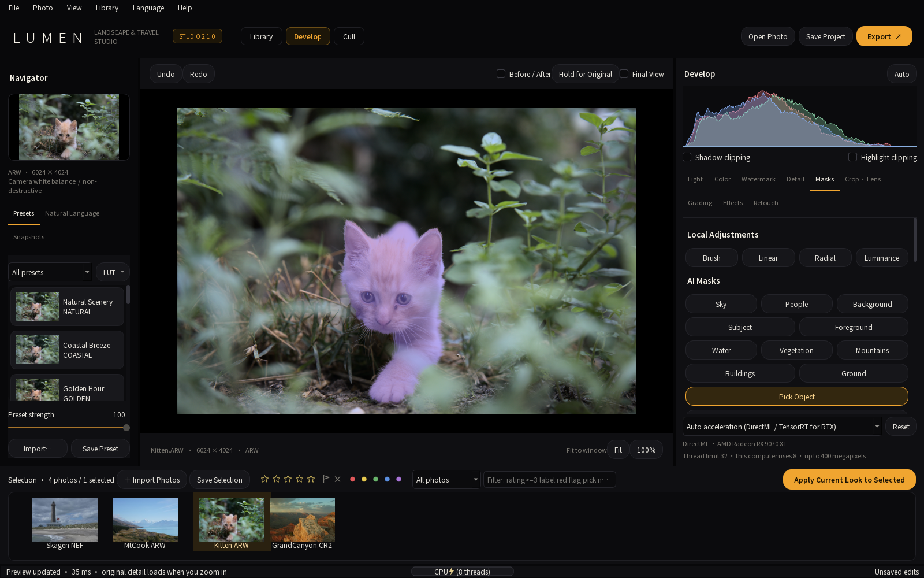Apply the purple color label

point(398,479)
